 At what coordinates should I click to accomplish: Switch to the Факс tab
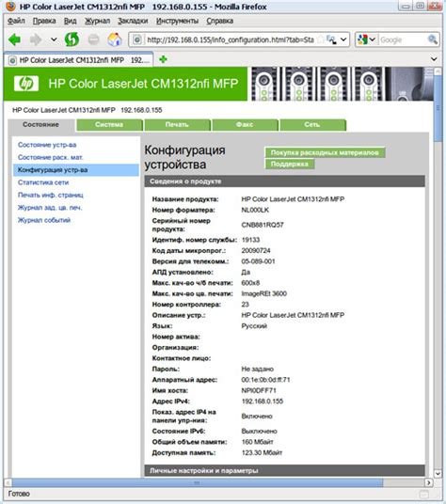pos(245,125)
